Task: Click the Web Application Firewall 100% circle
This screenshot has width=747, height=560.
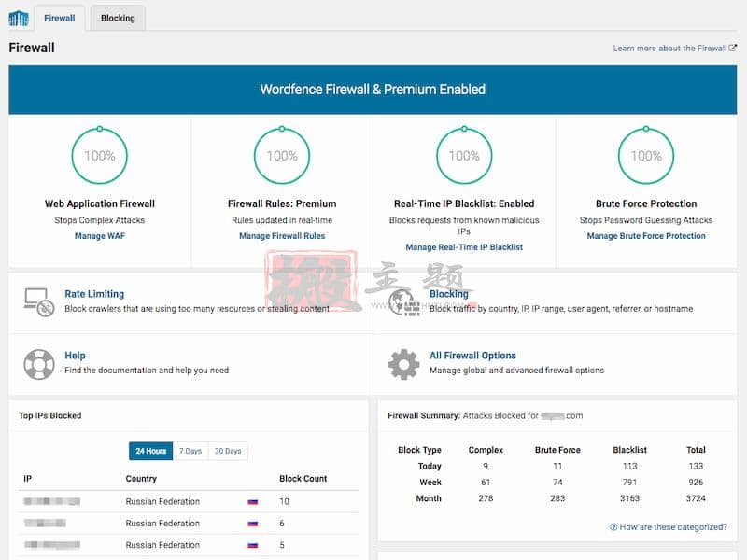Action: [100, 155]
